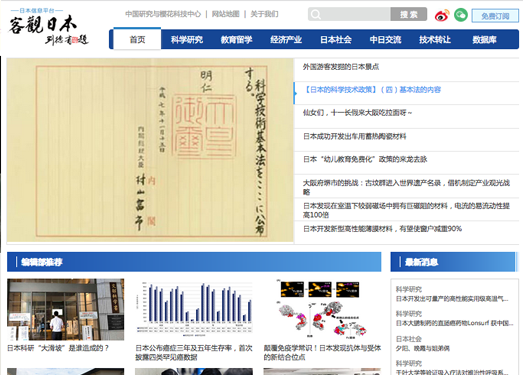Open headline 日本发现在室温下较弱磁场中拥有巨磁阻的材料
523x375 pixels.
point(406,210)
